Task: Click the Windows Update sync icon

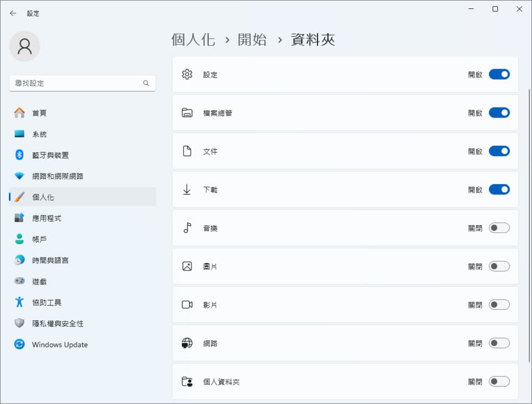Action: [x=19, y=344]
